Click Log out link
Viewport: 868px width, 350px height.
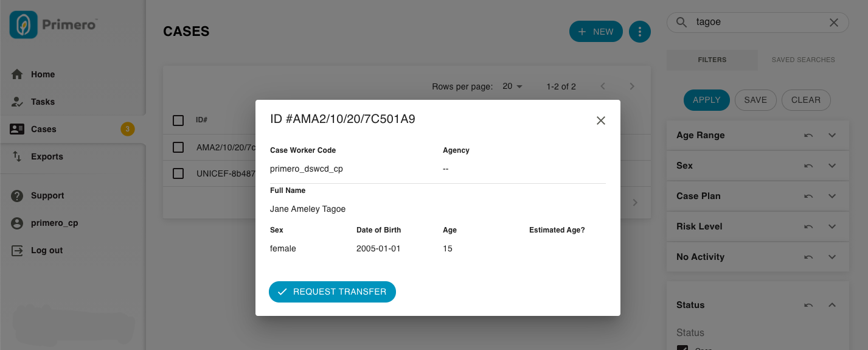pyautogui.click(x=47, y=250)
